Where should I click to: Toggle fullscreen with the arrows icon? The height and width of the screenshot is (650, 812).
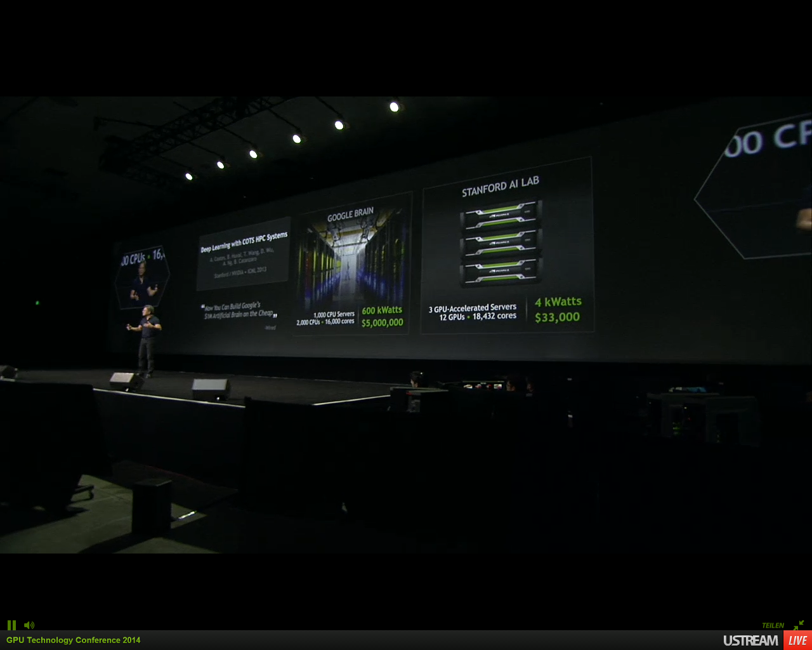798,625
